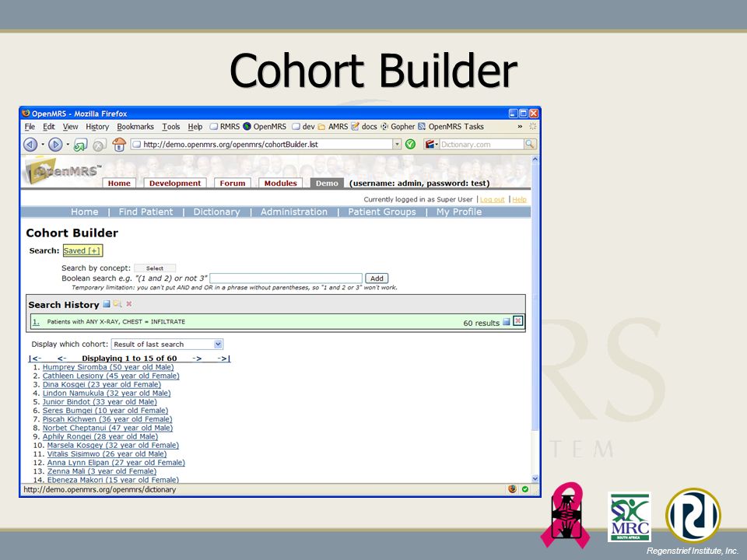Save the 60 results search via disk icon
747x560 pixels.
[507, 322]
